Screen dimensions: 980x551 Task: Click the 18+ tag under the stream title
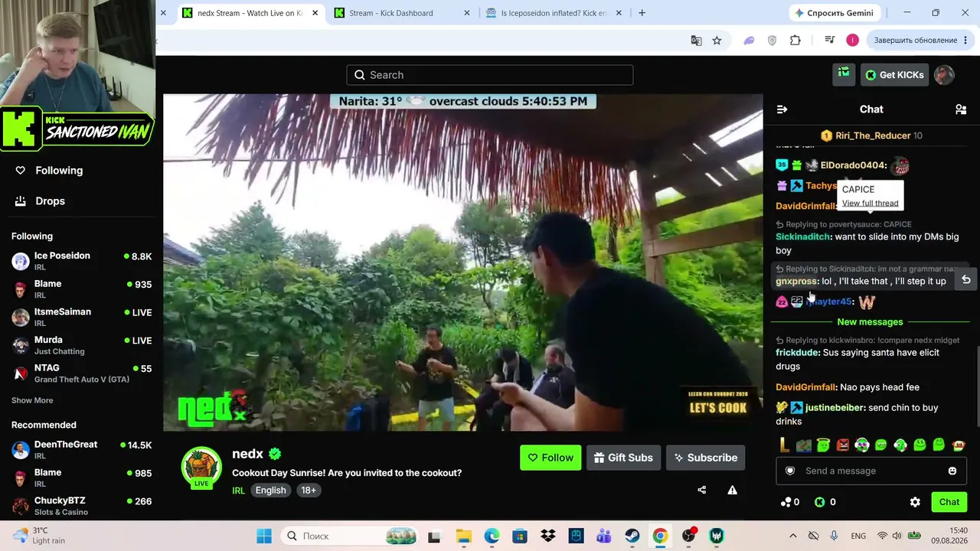(x=309, y=491)
